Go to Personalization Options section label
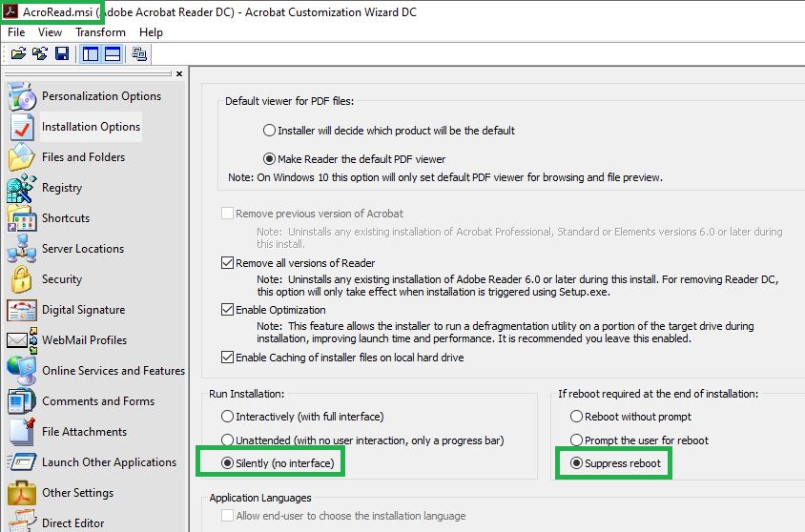The height and width of the screenshot is (532, 805). click(101, 96)
